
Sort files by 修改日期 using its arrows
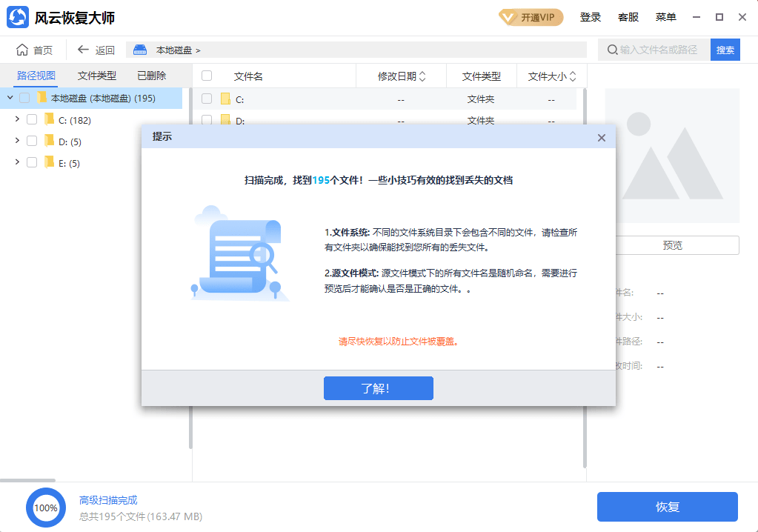click(x=421, y=76)
